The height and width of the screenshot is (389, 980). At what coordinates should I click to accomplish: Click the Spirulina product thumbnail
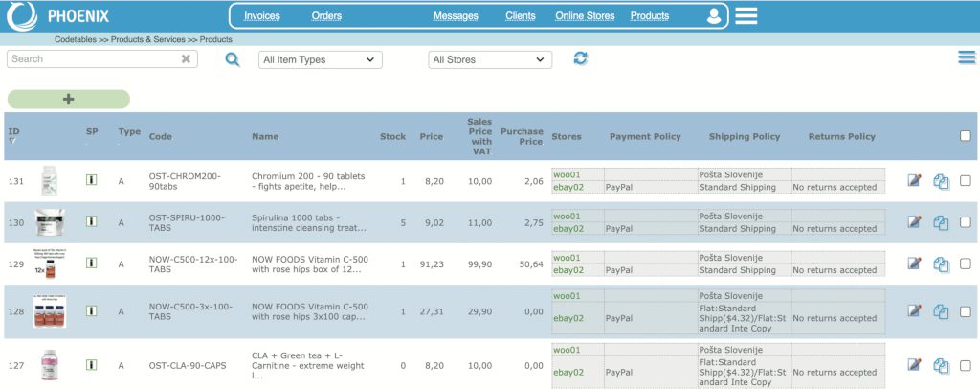[x=50, y=222]
